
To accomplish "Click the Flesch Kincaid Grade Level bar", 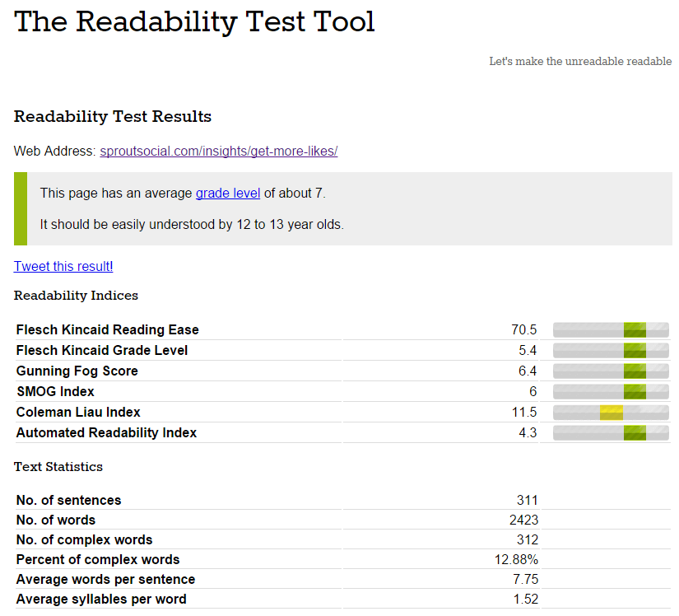I will [611, 351].
